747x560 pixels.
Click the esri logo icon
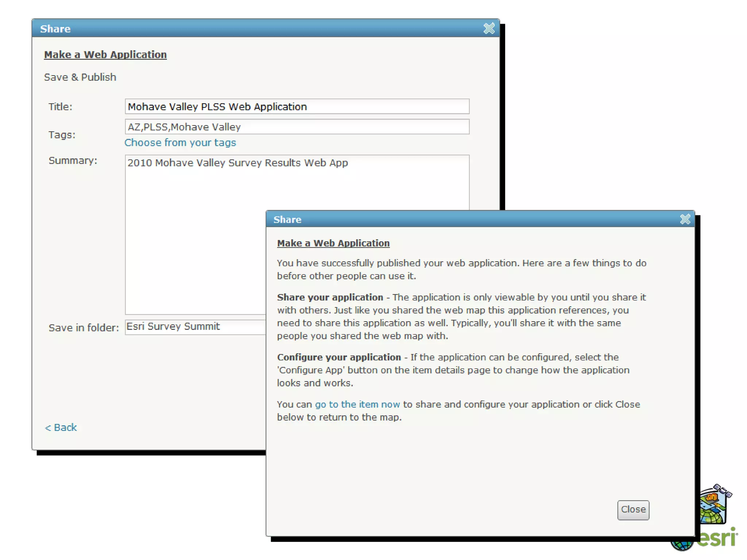pos(718,539)
